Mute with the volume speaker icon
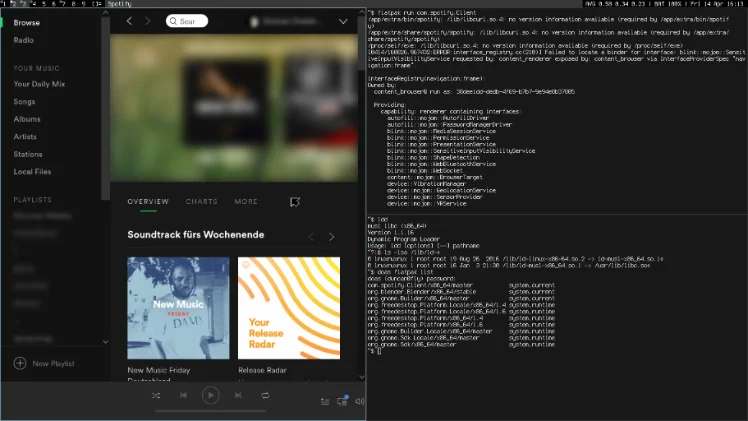This screenshot has width=748, height=421. click(359, 401)
